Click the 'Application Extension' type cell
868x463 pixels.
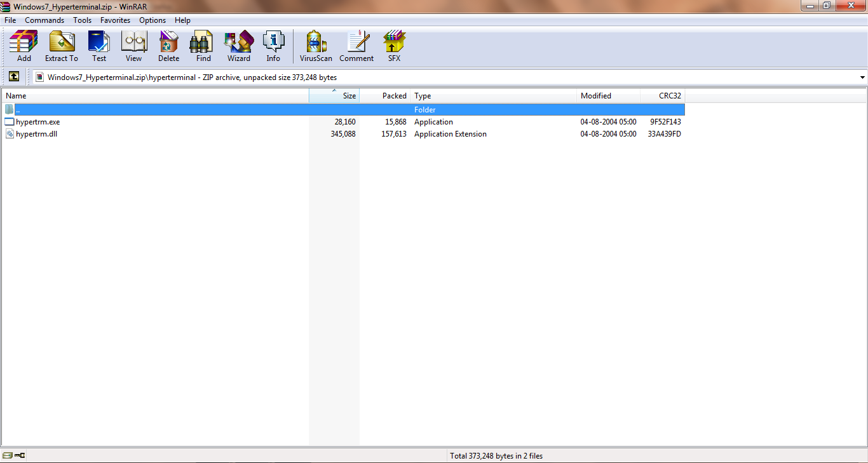(451, 134)
